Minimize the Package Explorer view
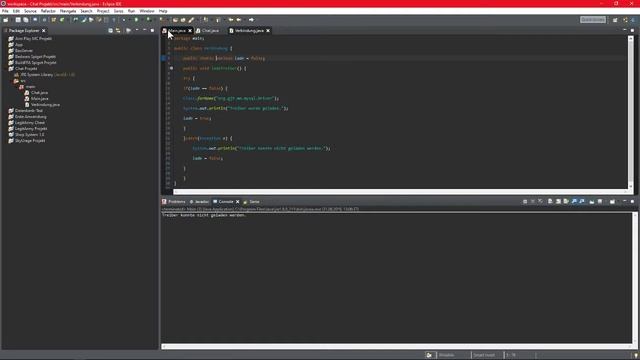This screenshot has width=640, height=360. pyautogui.click(x=144, y=30)
